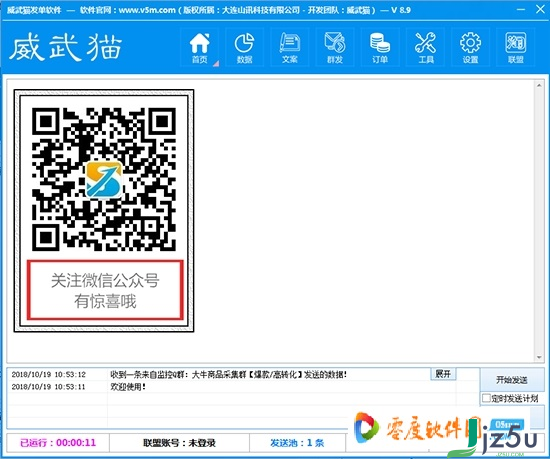The height and width of the screenshot is (459, 550).
Task: Open the 工具 tools icon
Action: [425, 47]
